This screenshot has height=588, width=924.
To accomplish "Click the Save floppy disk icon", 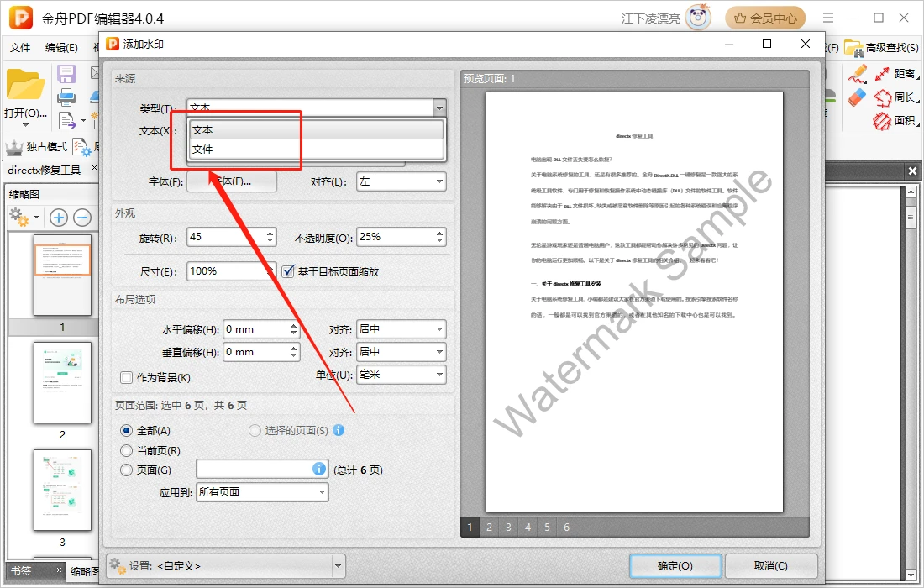I will [x=66, y=74].
